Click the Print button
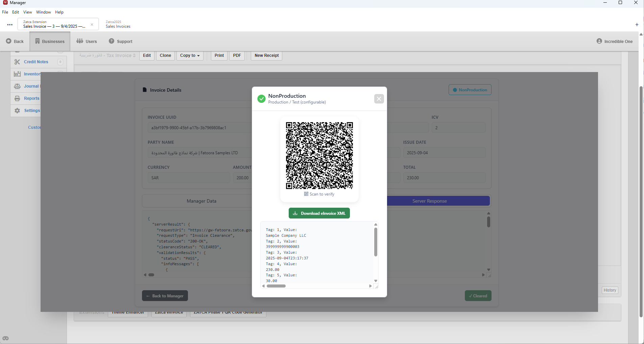Screen dimensions: 644x344 [219, 55]
